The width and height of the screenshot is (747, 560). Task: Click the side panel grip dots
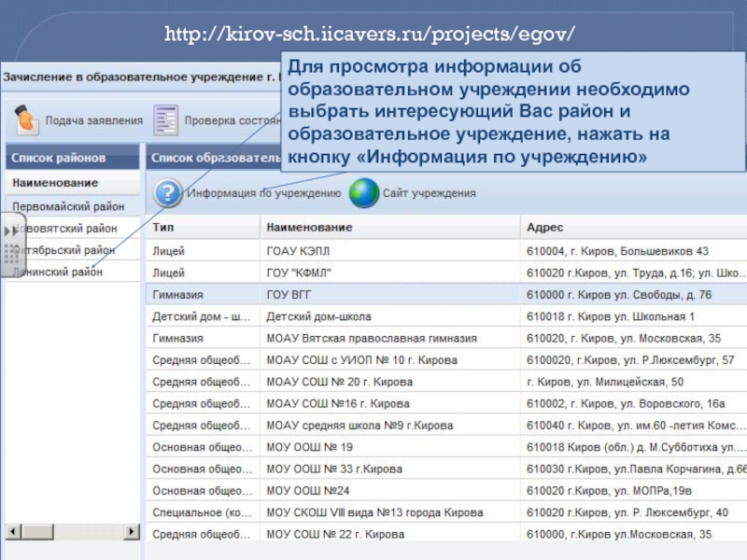pos(11,254)
